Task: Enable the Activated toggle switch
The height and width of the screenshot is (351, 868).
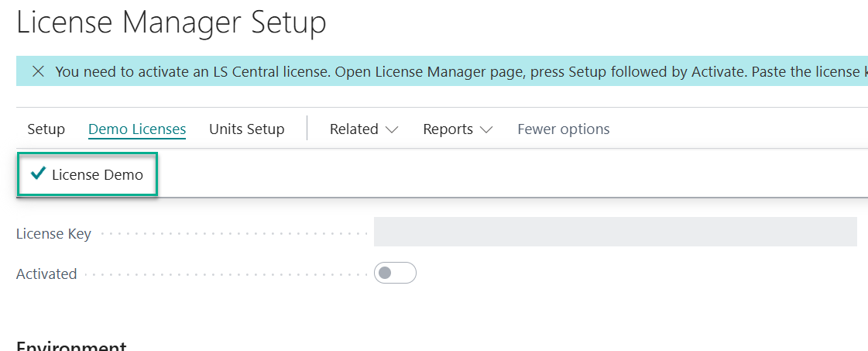Action: [x=395, y=273]
